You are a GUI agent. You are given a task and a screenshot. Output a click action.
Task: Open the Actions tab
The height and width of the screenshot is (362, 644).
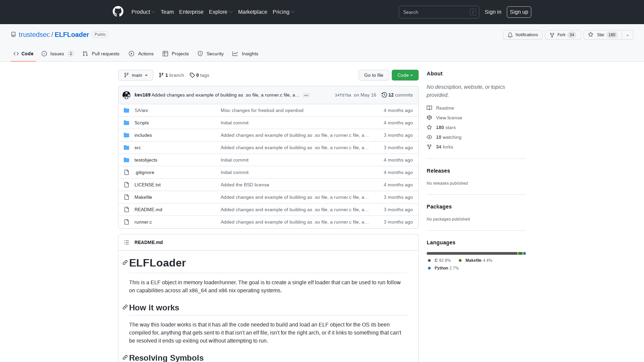click(141, 54)
